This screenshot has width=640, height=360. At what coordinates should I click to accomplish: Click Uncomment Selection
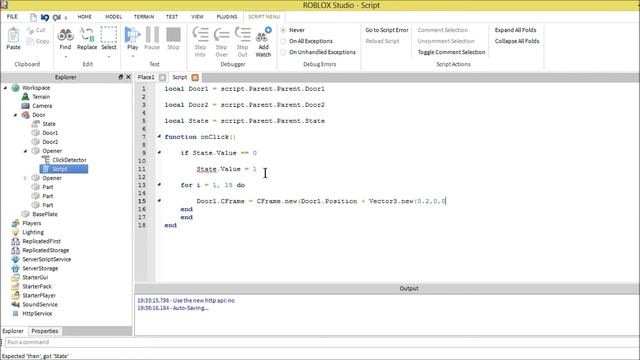click(x=446, y=41)
